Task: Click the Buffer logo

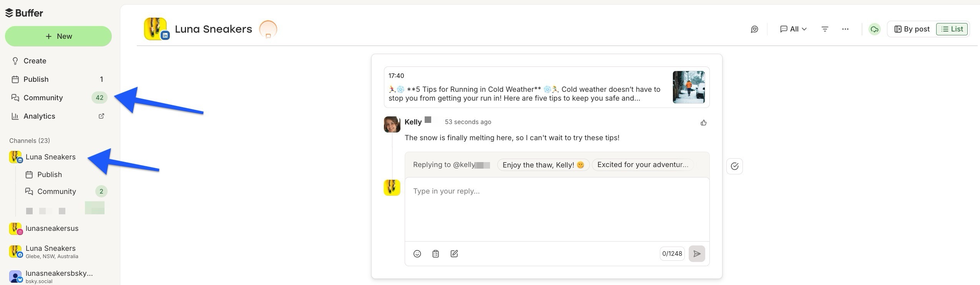Action: coord(24,13)
